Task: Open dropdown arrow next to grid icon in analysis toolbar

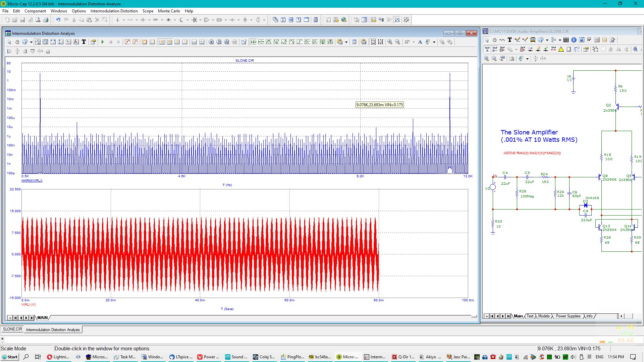Action: pyautogui.click(x=413, y=42)
